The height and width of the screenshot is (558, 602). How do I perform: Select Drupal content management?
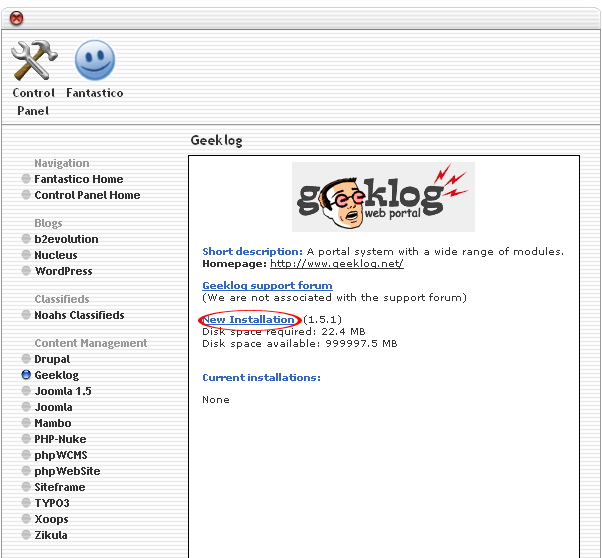click(x=52, y=359)
